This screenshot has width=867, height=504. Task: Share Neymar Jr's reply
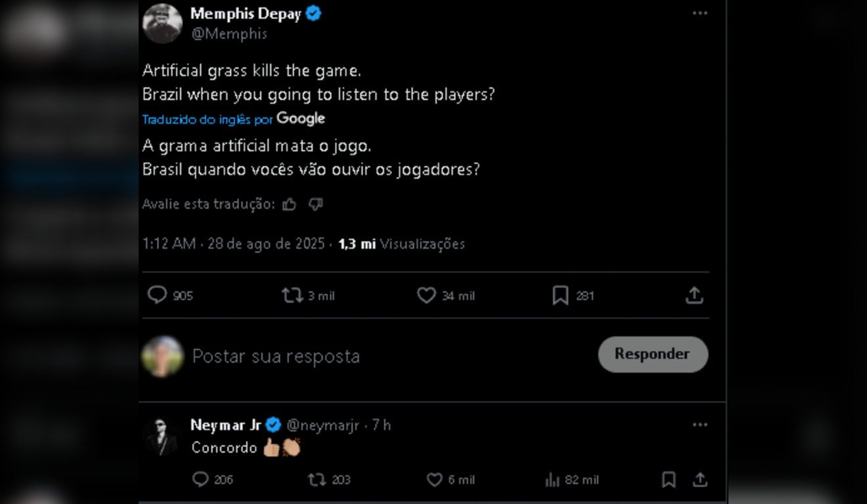(x=700, y=480)
